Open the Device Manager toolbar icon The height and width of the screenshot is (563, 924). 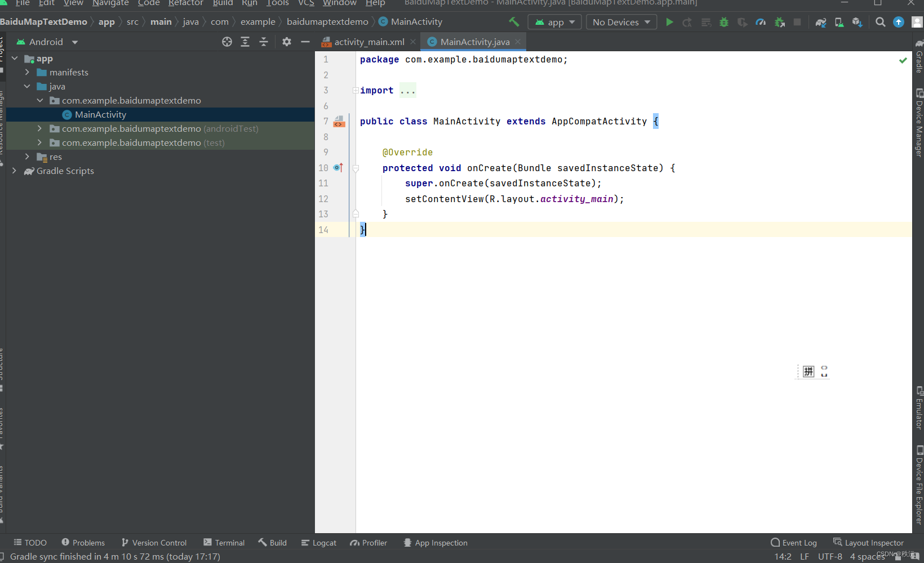coord(839,22)
